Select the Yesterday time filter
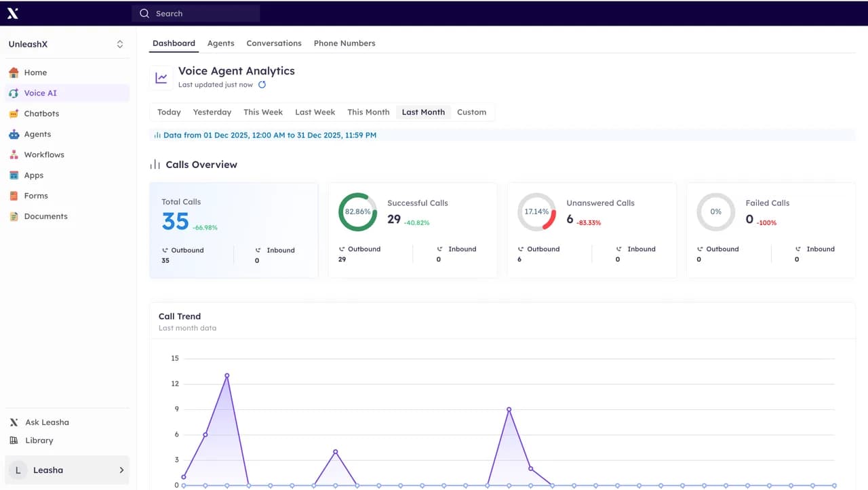The height and width of the screenshot is (490, 868). coord(212,113)
